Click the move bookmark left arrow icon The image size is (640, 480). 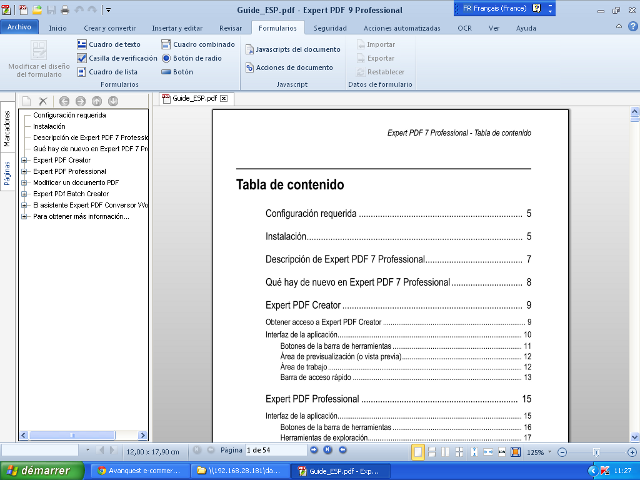(x=64, y=101)
